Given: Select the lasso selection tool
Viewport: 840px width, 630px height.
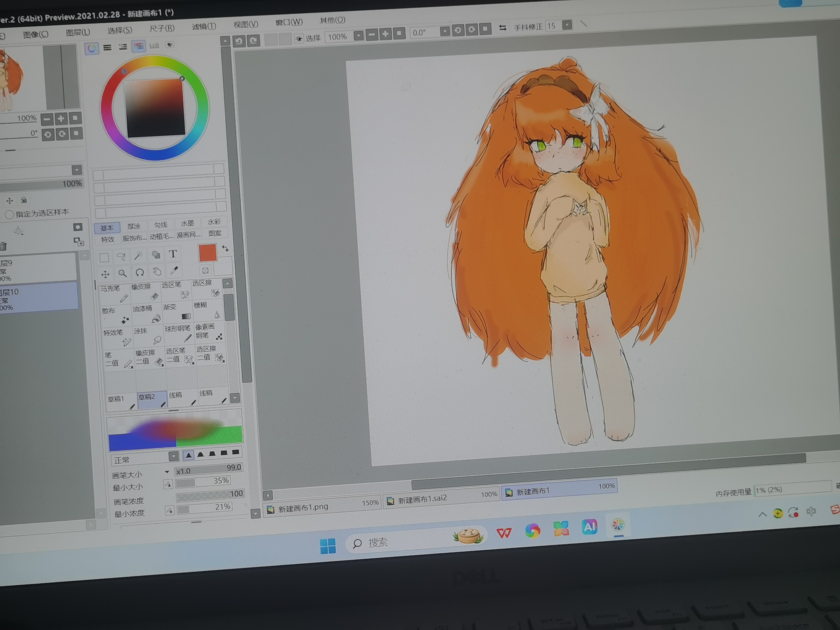Looking at the screenshot, I should coord(122,256).
